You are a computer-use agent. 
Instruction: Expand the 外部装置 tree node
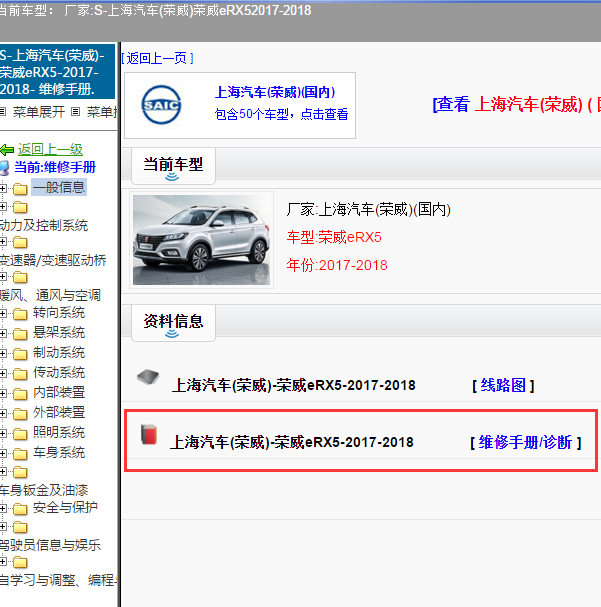3,413
